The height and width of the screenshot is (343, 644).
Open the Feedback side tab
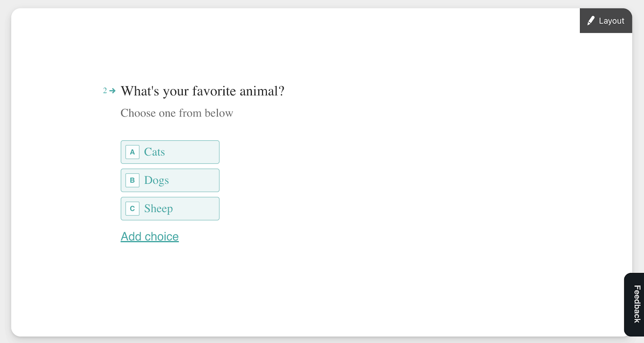(634, 304)
